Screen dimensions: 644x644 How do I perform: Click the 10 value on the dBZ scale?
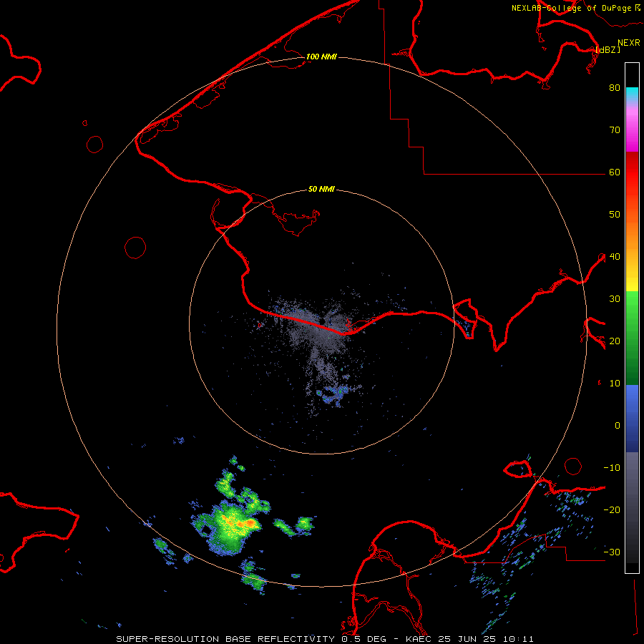[615, 384]
